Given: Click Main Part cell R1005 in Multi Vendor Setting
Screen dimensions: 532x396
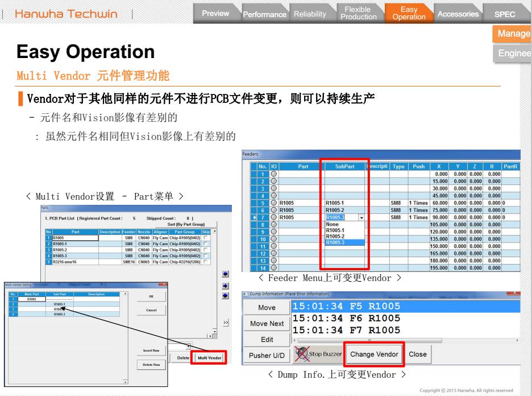Looking at the screenshot, I should (32, 299).
